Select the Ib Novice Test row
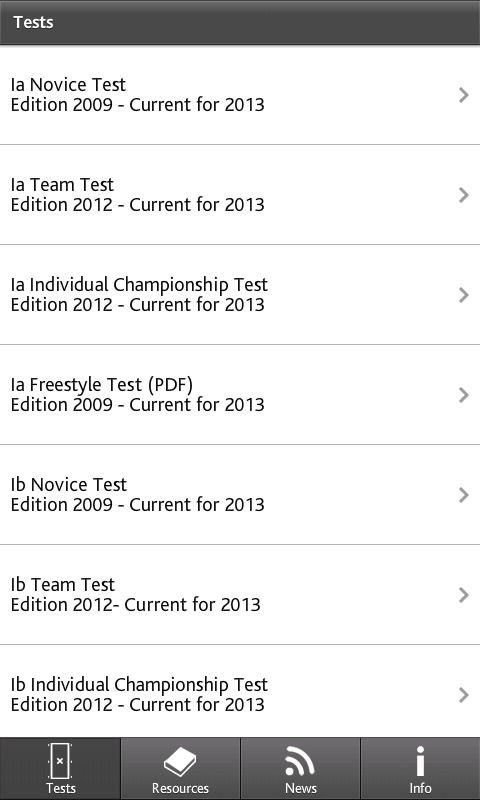Screen dimensions: 480x800 pos(240,495)
